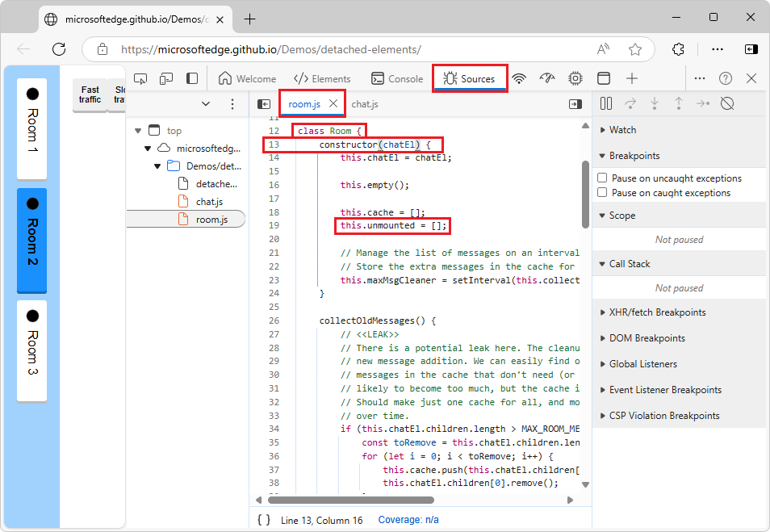Add more tools with the plus icon
This screenshot has height=532, width=770.
point(631,77)
